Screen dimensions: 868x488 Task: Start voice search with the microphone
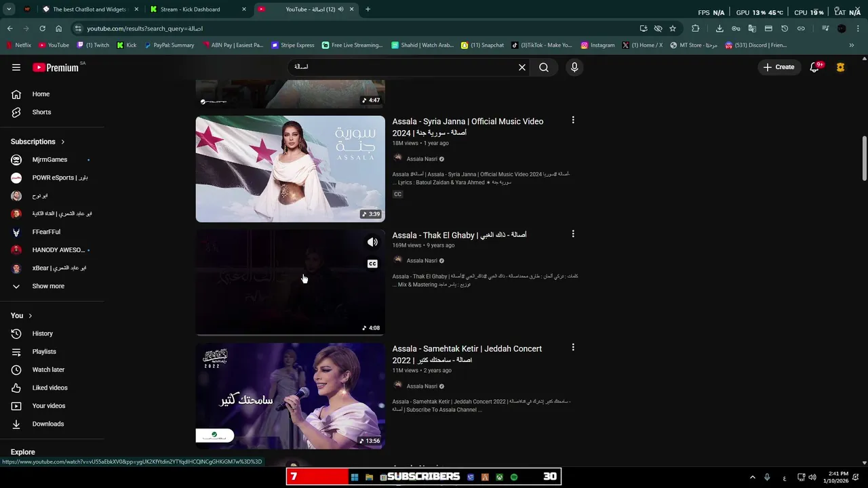[574, 67]
